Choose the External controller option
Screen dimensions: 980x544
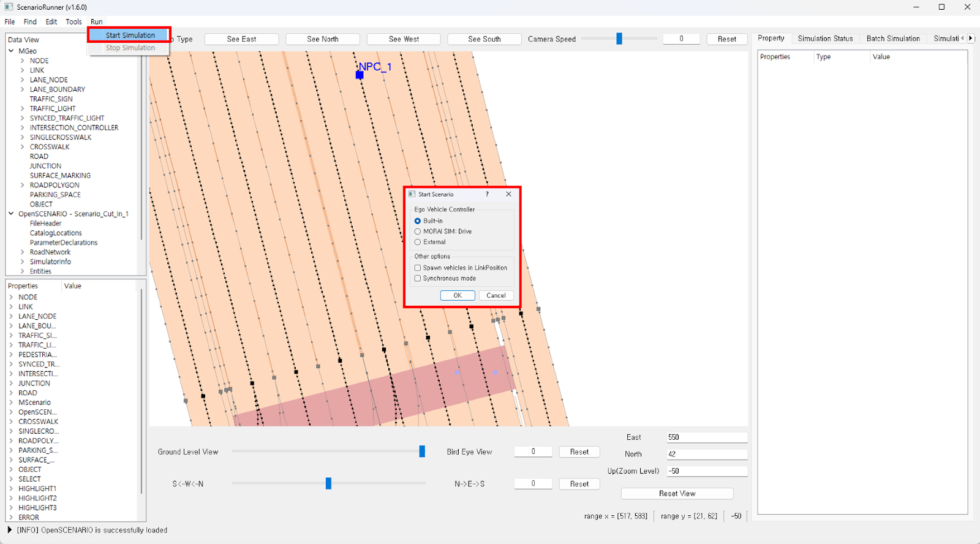pyautogui.click(x=418, y=242)
